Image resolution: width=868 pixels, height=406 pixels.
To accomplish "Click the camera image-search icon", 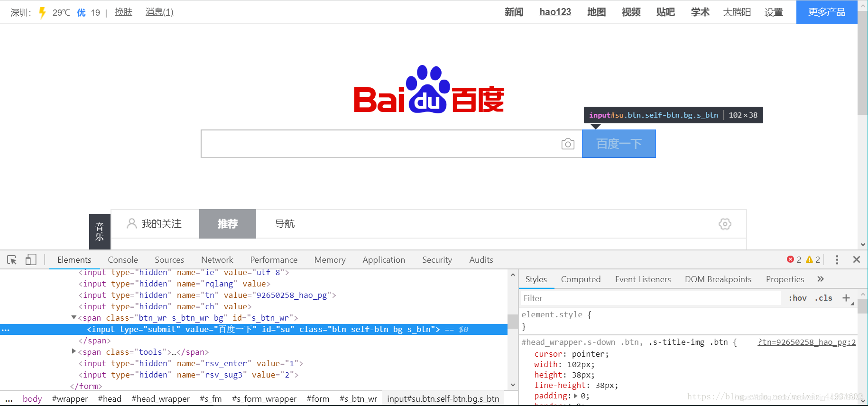I will 568,144.
